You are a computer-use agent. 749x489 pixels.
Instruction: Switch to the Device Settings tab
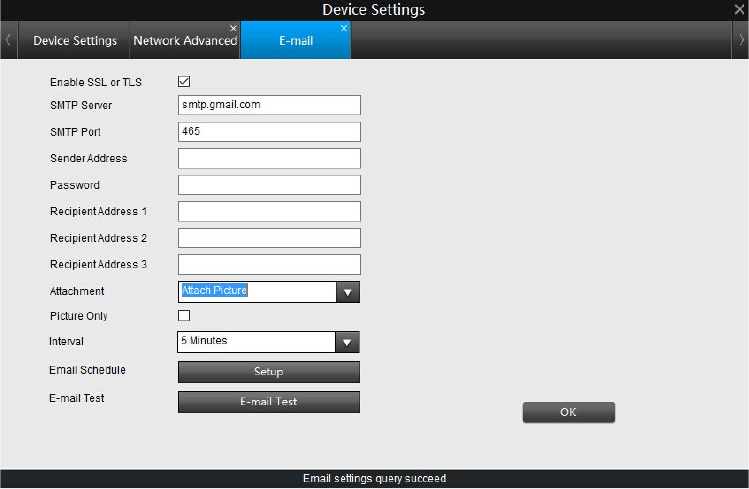pos(75,41)
